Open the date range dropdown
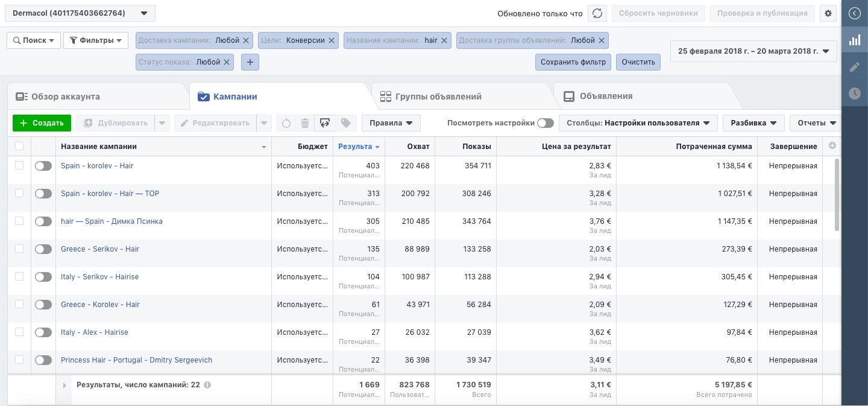The image size is (868, 406). pos(753,51)
